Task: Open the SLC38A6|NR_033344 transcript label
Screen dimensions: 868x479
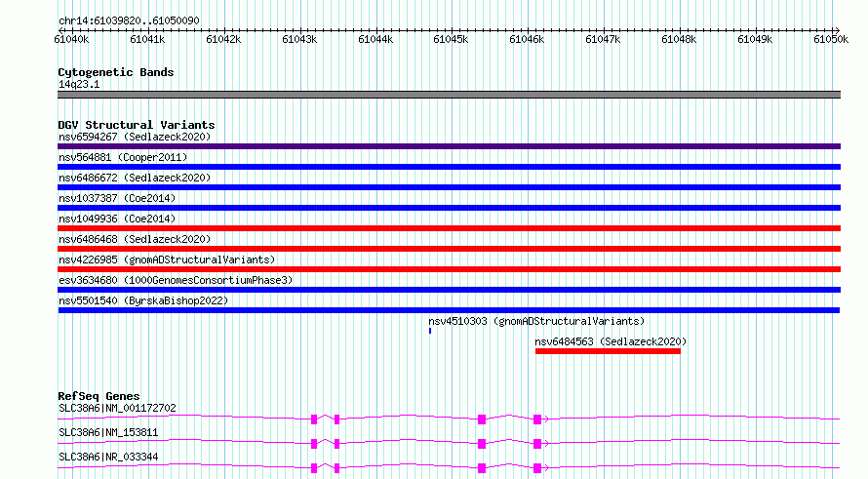Action: [x=108, y=457]
